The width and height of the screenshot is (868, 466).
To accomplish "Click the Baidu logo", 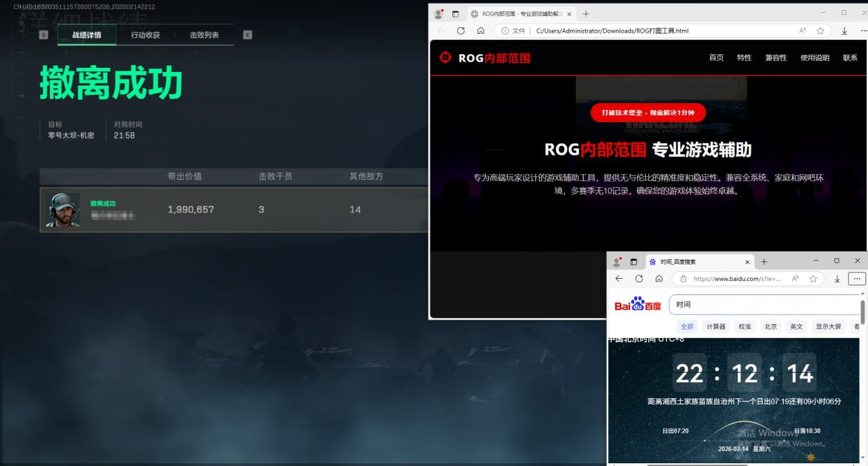I will coord(637,305).
